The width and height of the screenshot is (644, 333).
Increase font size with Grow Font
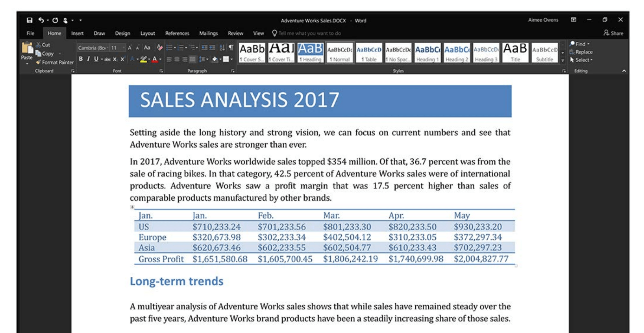point(130,48)
